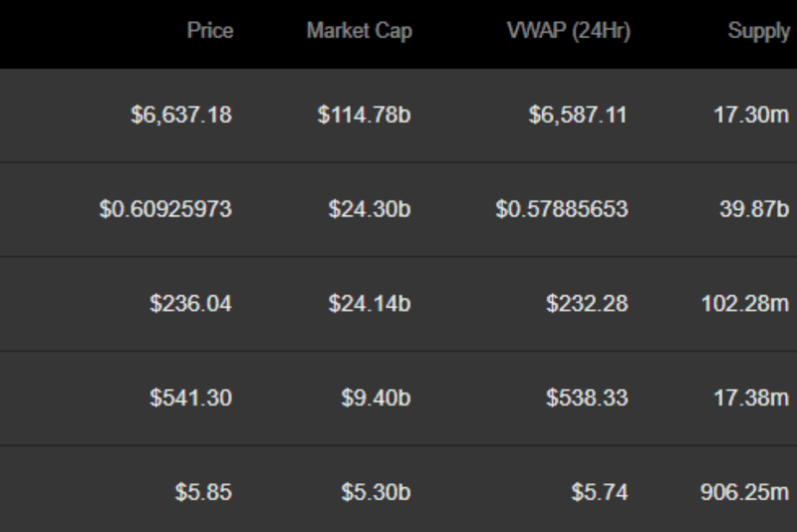This screenshot has height=532, width=797.
Task: Select the $6,587.11 VWAP cell
Action: pyautogui.click(x=578, y=115)
